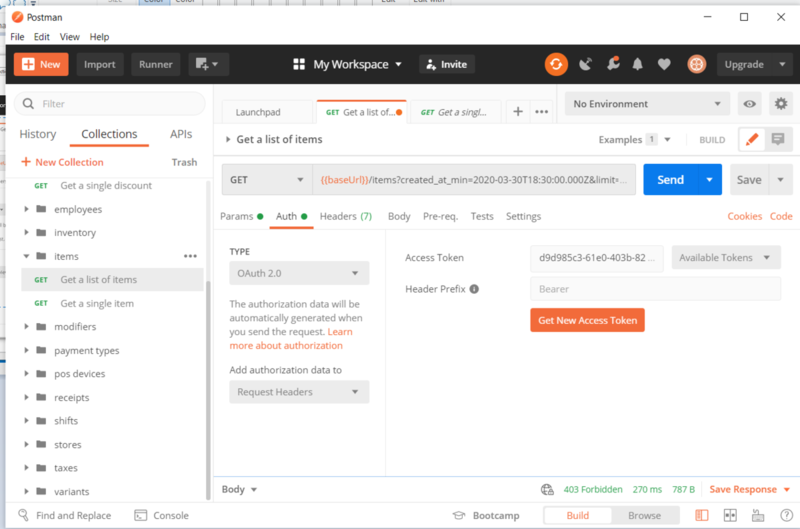Image resolution: width=800 pixels, height=529 pixels.
Task: Open the Available Tokens dropdown
Action: pyautogui.click(x=726, y=258)
